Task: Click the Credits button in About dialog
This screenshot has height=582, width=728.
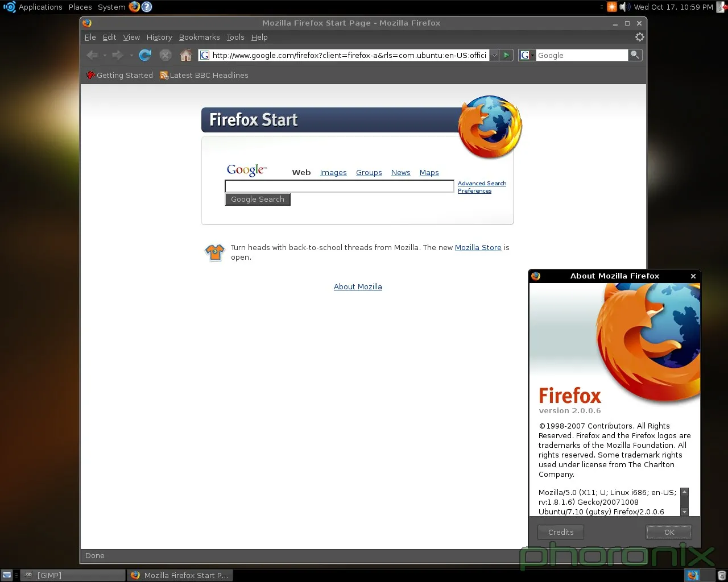Action: pos(561,532)
